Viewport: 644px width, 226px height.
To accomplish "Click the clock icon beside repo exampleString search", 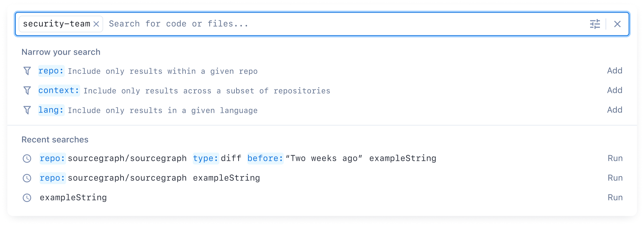I will [x=27, y=178].
